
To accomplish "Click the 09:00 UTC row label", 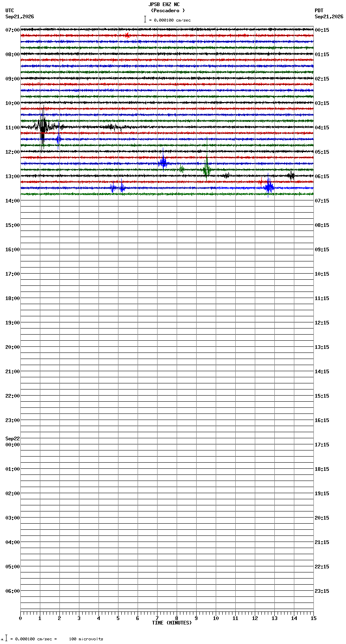I will coord(13,79).
